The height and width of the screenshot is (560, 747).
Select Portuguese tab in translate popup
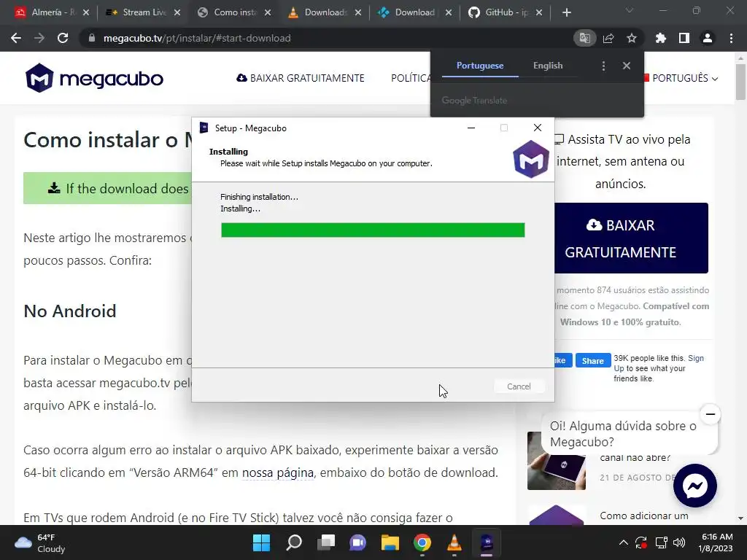click(x=480, y=66)
